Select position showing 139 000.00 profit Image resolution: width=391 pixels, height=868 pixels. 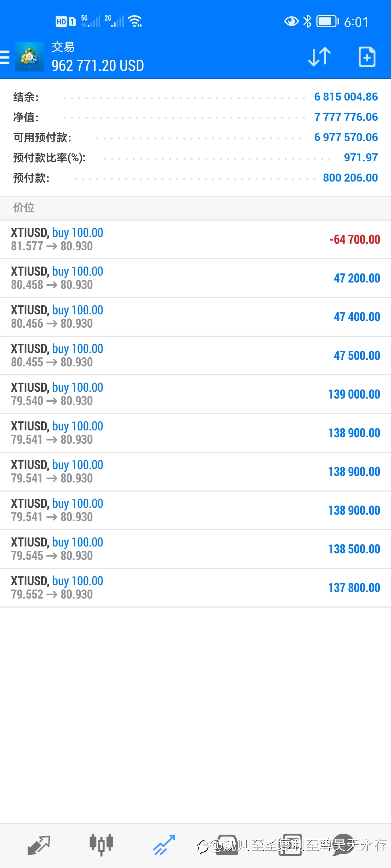(195, 394)
